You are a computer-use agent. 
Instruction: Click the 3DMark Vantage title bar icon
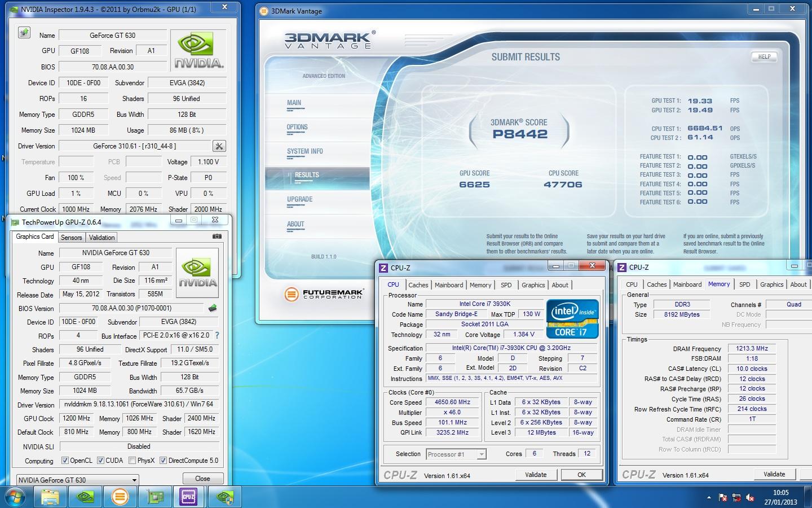click(x=263, y=11)
